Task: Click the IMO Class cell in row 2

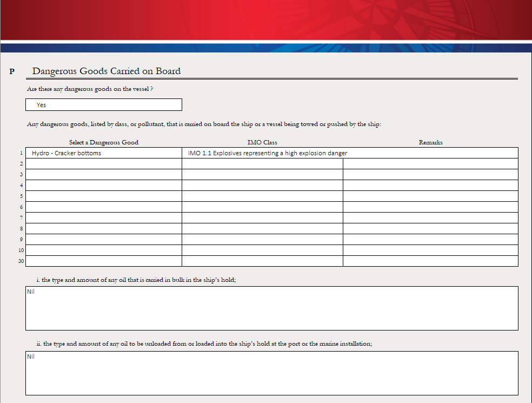Action: (x=262, y=164)
